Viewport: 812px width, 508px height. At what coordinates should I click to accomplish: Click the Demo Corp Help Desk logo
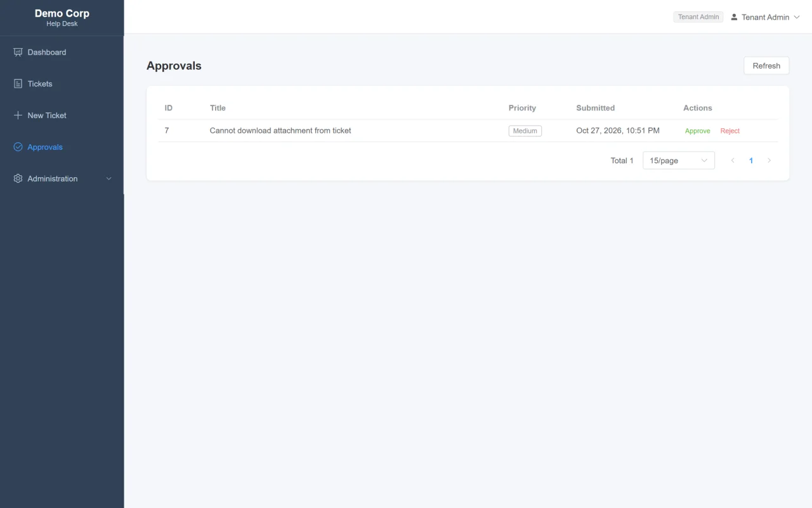click(62, 18)
